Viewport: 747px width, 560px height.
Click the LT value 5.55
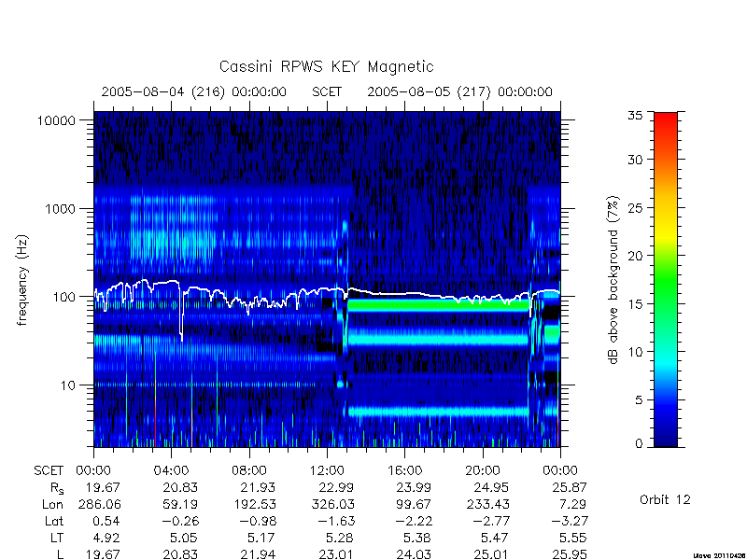click(x=573, y=539)
